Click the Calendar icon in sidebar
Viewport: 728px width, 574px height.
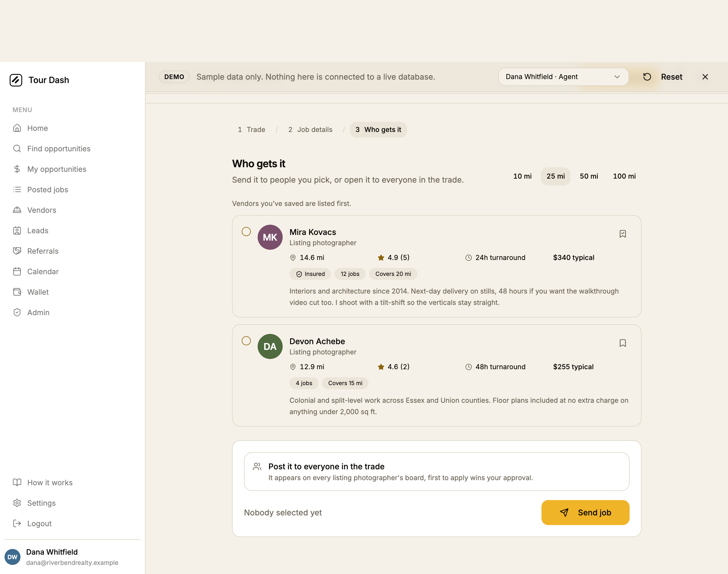(17, 272)
